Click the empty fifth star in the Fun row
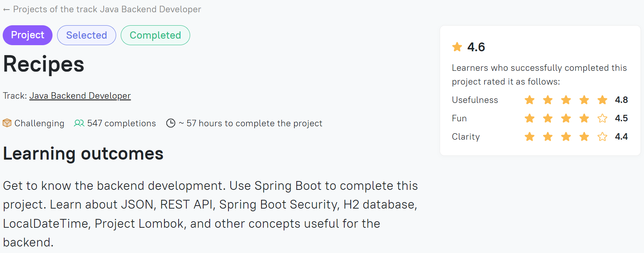This screenshot has width=644, height=253. (602, 118)
